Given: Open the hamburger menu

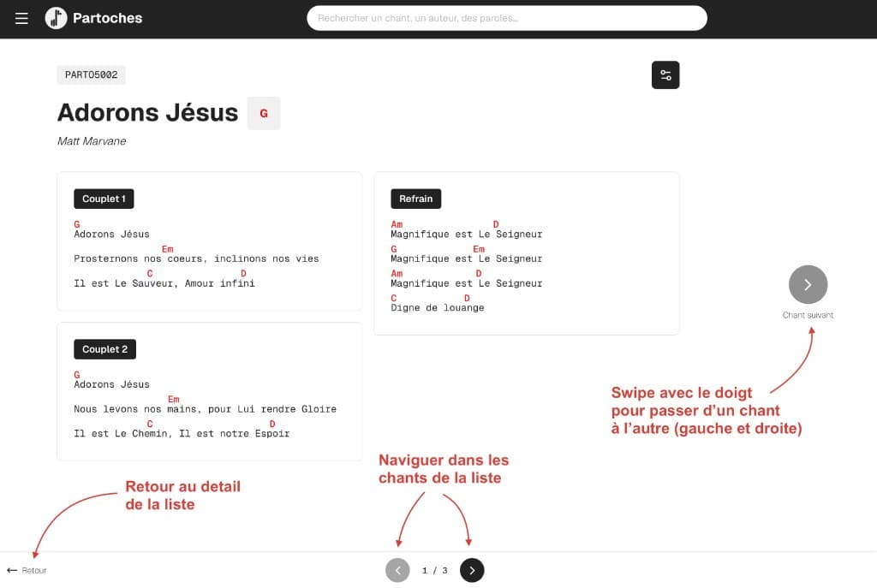Looking at the screenshot, I should click(x=21, y=18).
